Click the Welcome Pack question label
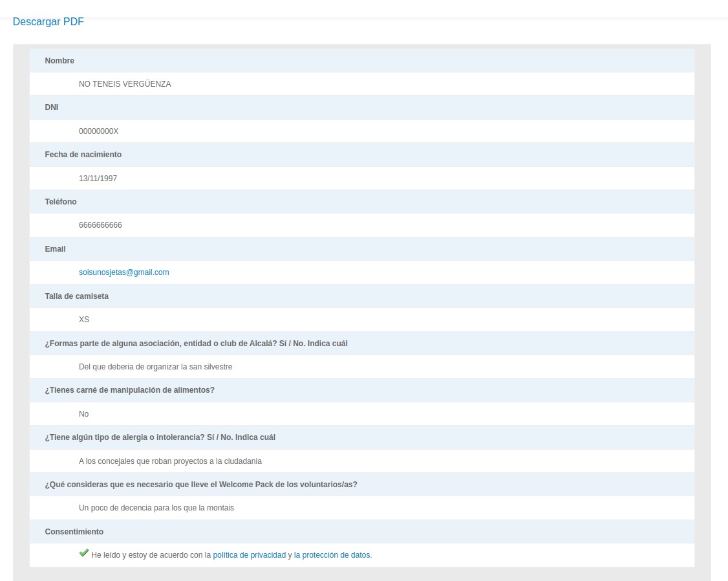 point(201,485)
